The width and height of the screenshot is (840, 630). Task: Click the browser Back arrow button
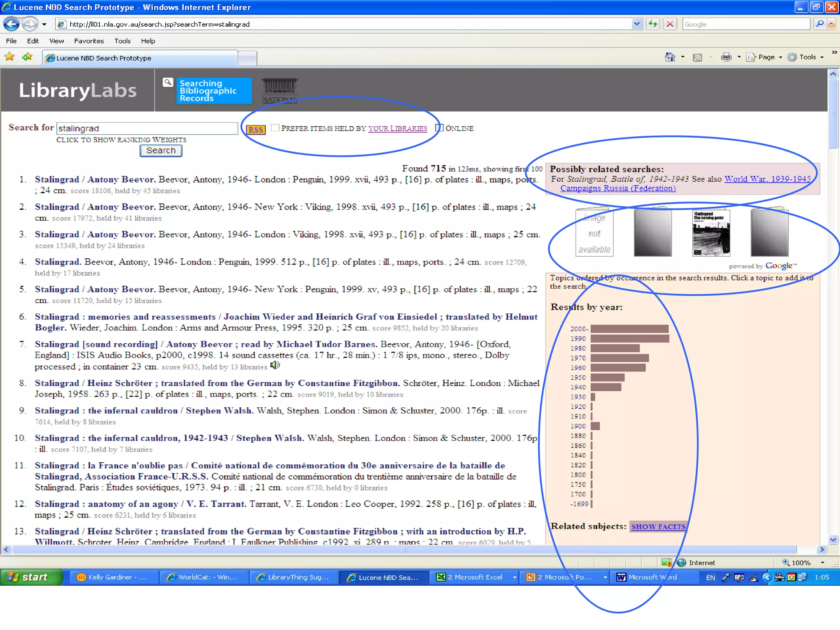[11, 24]
